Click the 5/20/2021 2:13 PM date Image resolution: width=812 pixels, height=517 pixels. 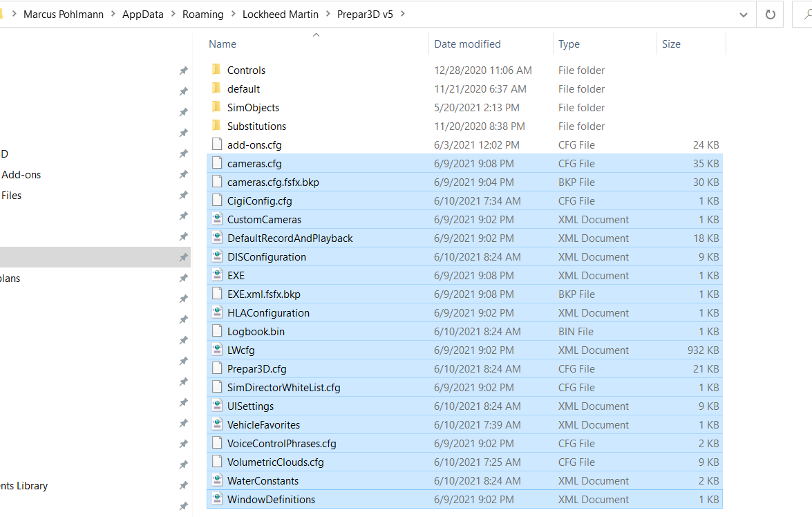[x=476, y=108]
